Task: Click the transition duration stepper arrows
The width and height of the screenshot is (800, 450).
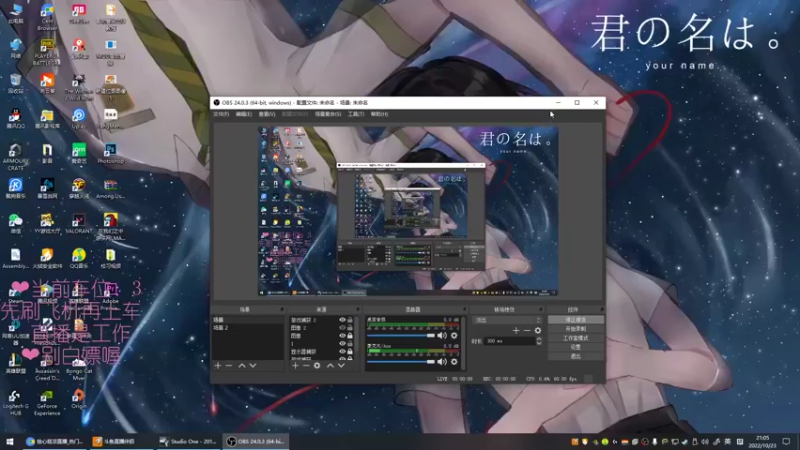Action: [539, 341]
